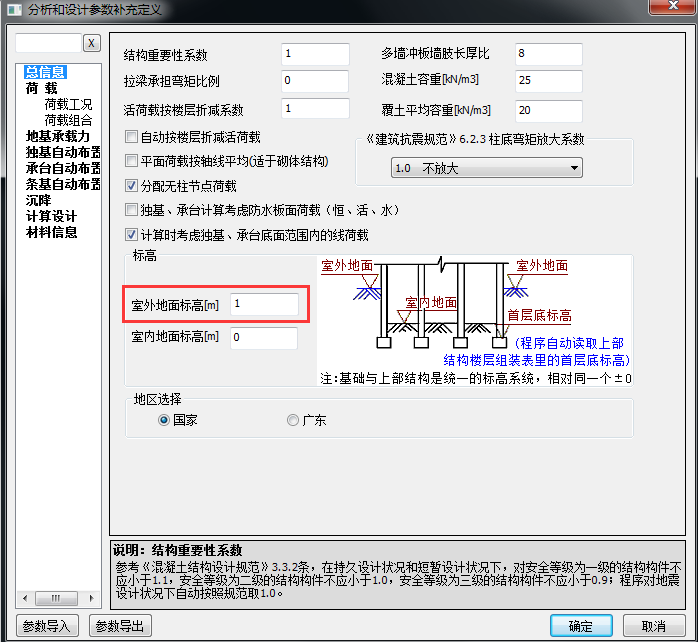Select the 广东 region radio button
The image size is (698, 642).
point(293,420)
